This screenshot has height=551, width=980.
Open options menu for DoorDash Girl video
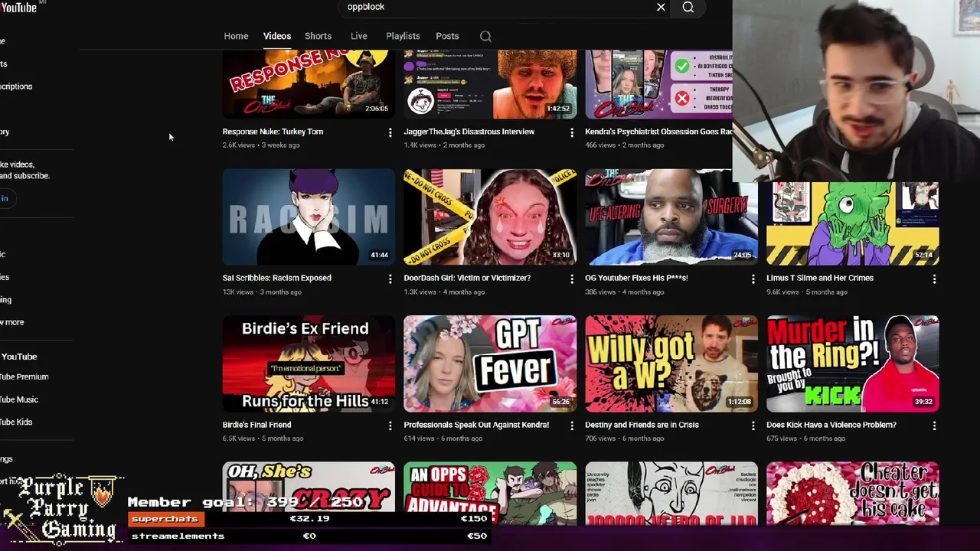click(571, 279)
